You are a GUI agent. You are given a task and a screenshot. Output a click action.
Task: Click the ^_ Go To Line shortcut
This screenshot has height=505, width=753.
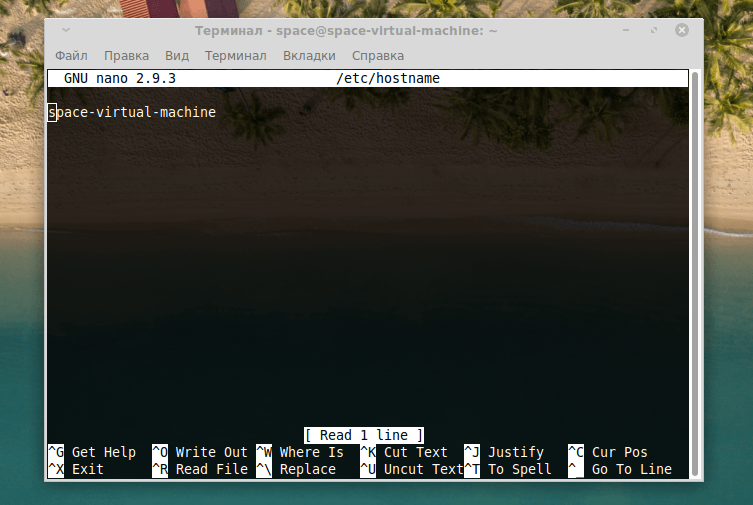tap(620, 469)
